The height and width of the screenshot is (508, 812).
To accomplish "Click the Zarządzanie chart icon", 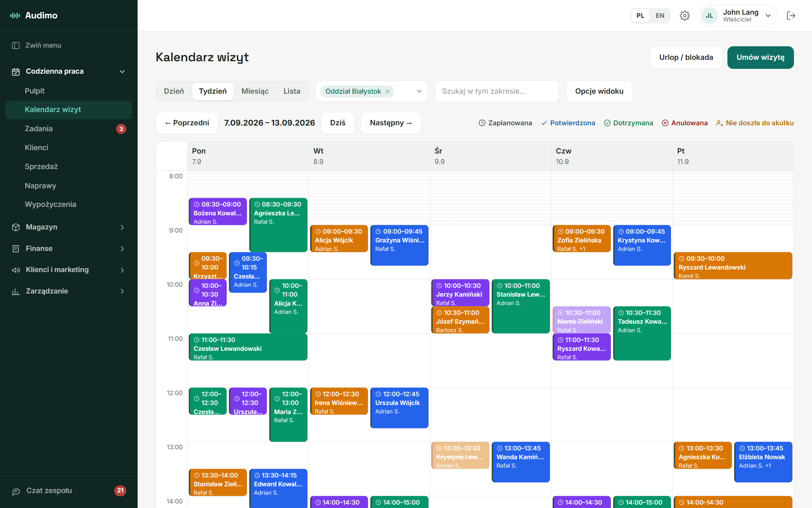I will coord(16,291).
